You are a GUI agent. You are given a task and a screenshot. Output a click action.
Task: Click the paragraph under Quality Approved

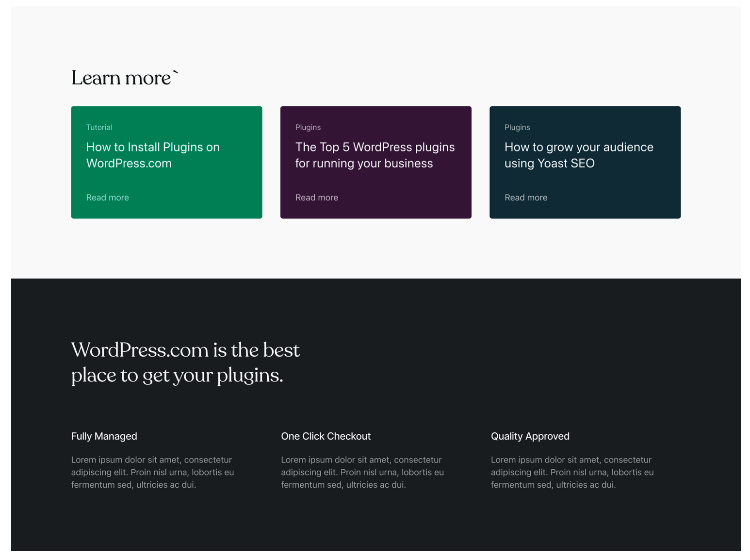[x=572, y=472]
